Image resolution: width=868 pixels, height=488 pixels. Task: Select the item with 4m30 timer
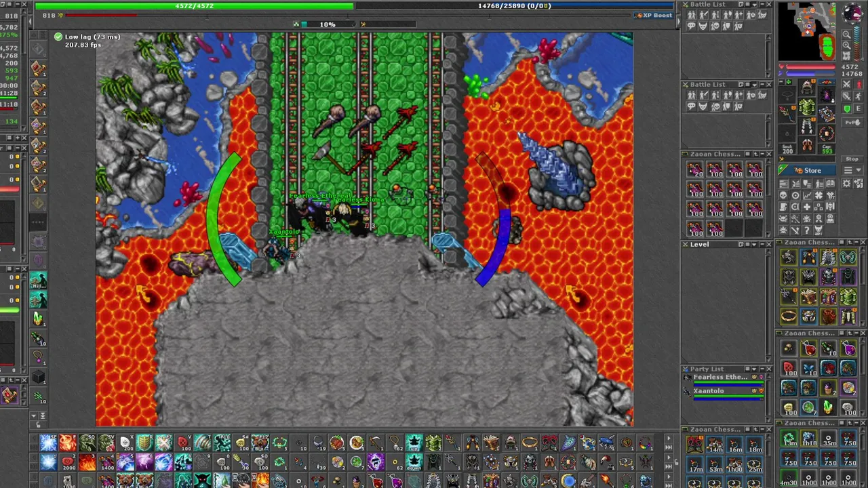tap(789, 477)
